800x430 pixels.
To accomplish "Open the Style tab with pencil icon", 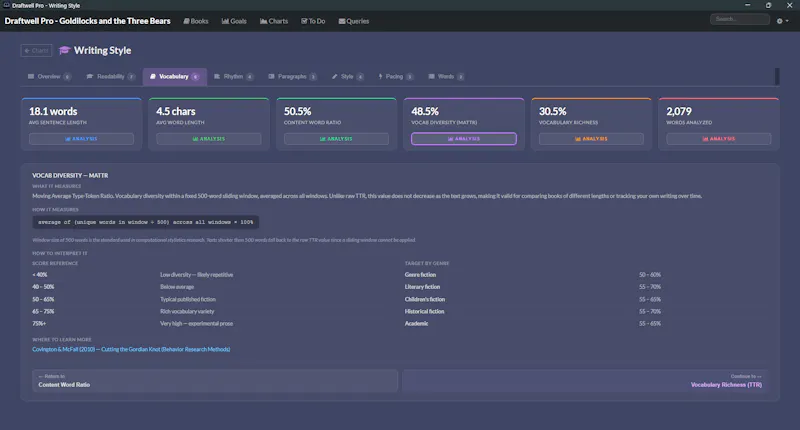I will coord(347,77).
